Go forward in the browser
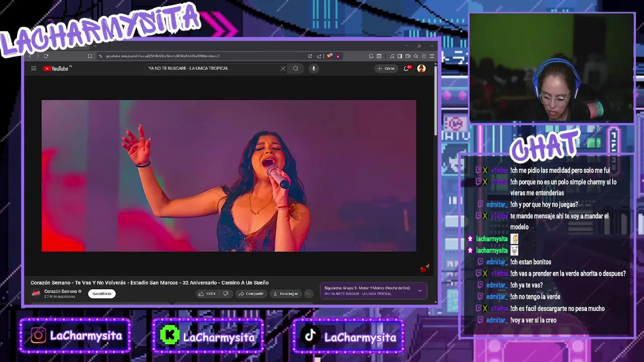 click(x=38, y=56)
